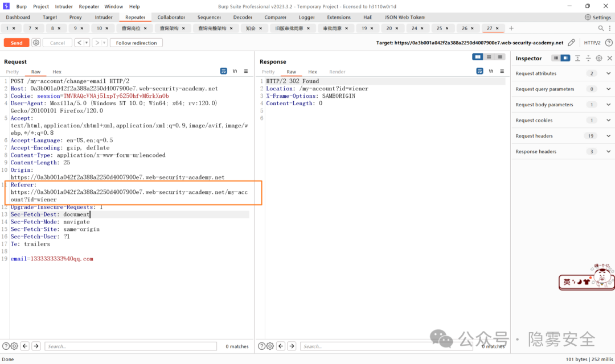The width and height of the screenshot is (615, 364).
Task: Click the Cancel button
Action: tap(58, 43)
